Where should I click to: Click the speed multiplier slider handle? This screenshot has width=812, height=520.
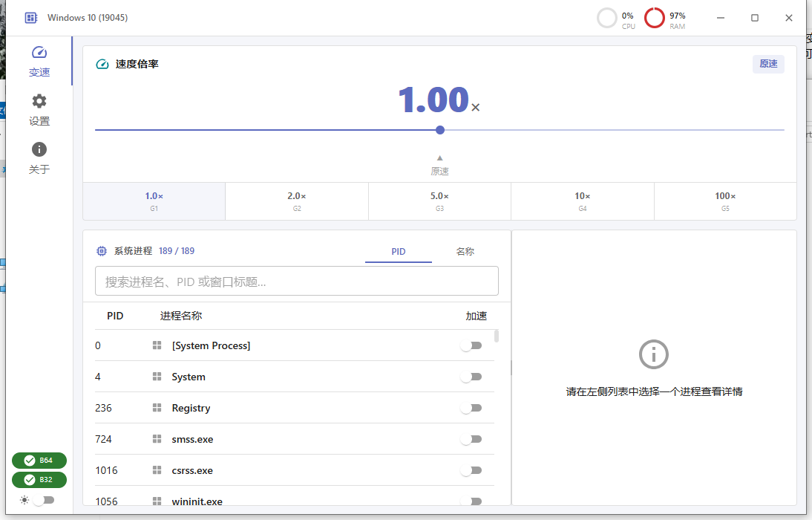pos(439,130)
